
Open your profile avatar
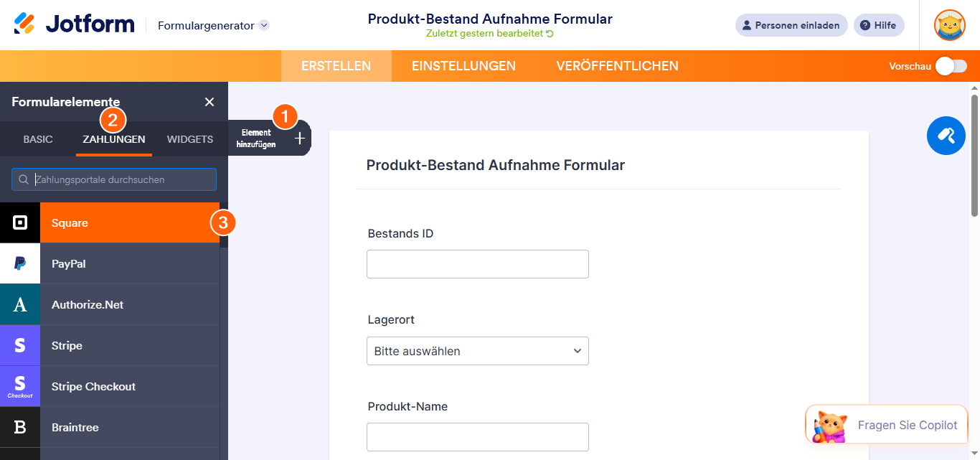(x=949, y=25)
